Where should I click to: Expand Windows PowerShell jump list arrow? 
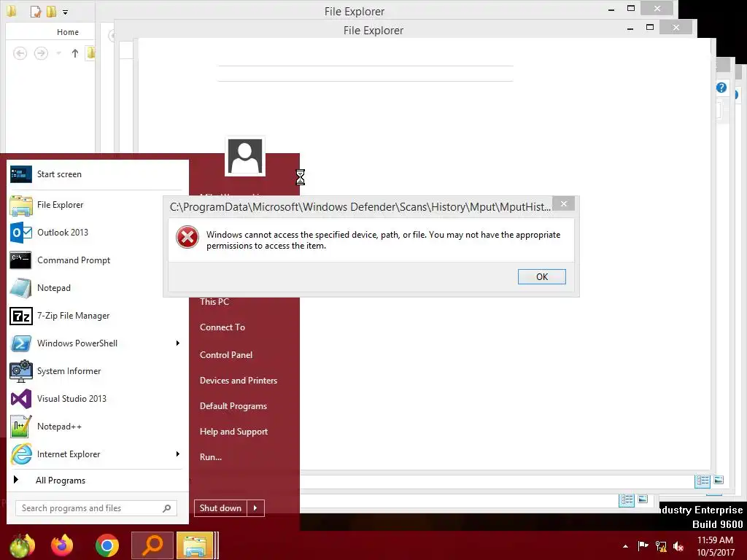(178, 343)
